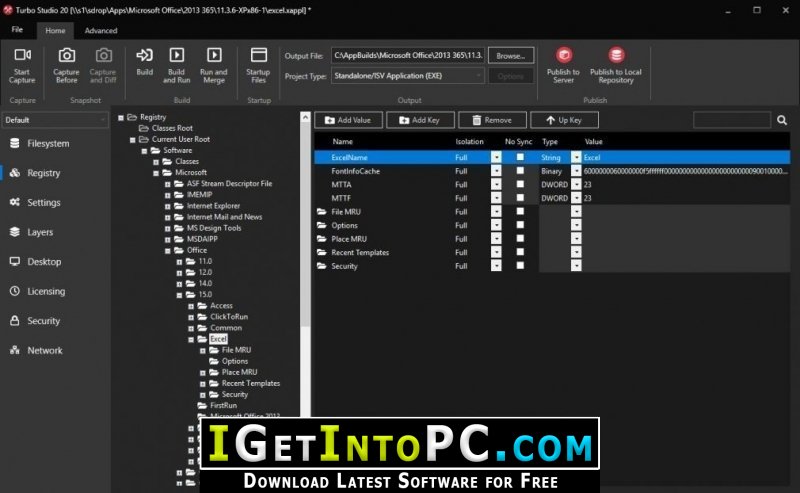Open Isolation dropdown for MTTA row

click(496, 184)
